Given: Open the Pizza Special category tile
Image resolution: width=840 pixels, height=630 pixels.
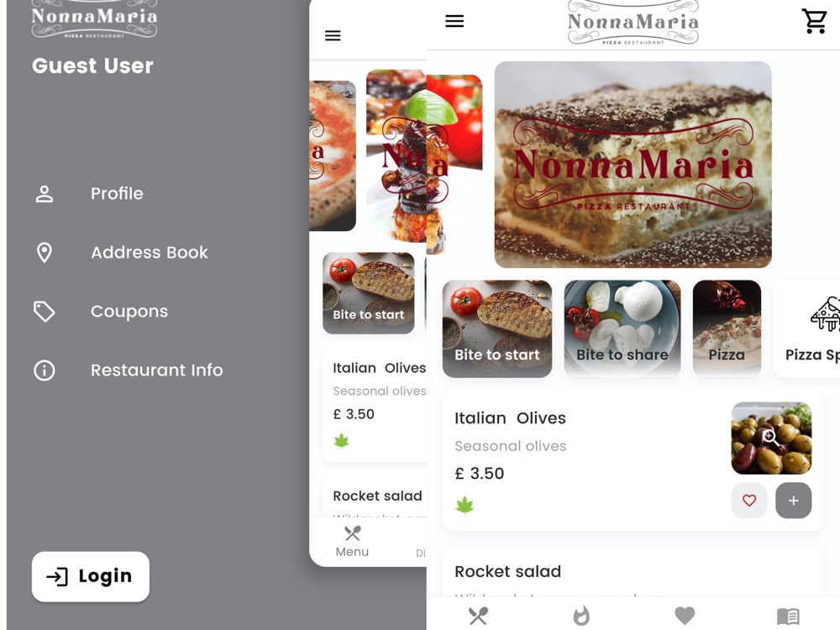Looking at the screenshot, I should tap(807, 328).
